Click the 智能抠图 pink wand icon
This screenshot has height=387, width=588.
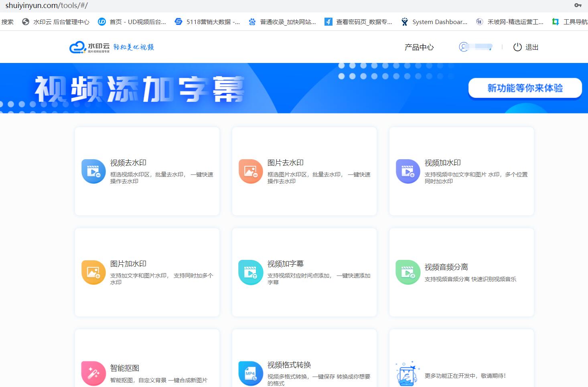pyautogui.click(x=93, y=373)
